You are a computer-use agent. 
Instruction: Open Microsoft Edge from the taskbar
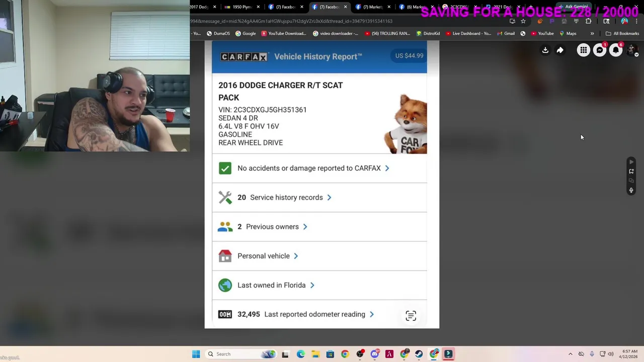point(300,354)
